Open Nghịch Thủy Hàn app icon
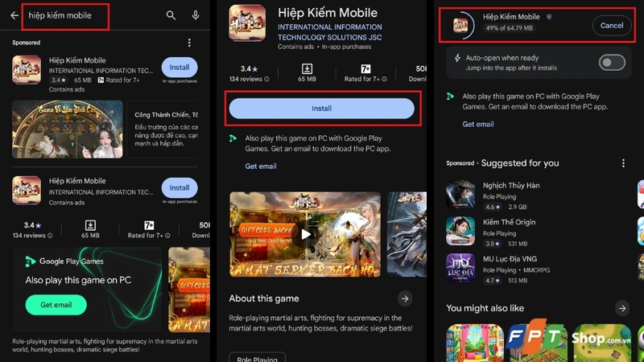This screenshot has width=644, height=362. coord(460,194)
